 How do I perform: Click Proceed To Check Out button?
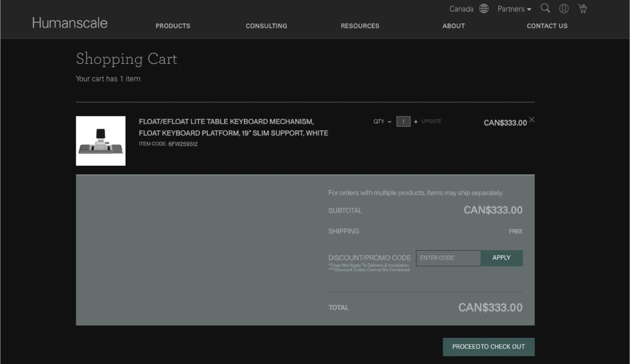[488, 346]
